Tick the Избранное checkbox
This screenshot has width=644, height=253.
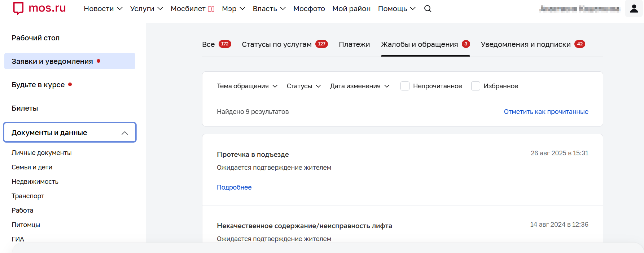(x=476, y=86)
